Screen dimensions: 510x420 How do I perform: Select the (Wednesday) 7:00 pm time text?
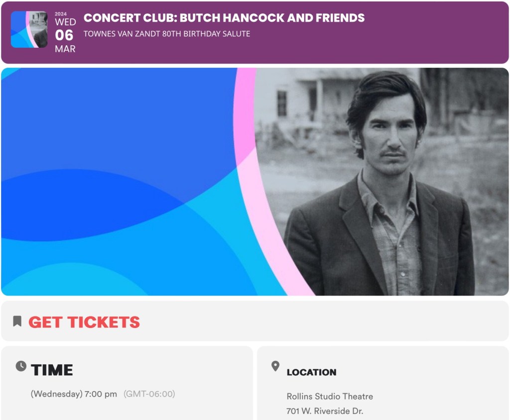74,394
